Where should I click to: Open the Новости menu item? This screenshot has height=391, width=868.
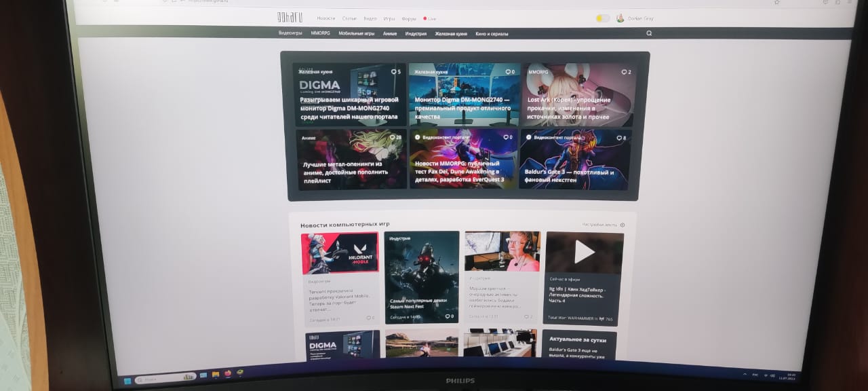[x=325, y=18]
